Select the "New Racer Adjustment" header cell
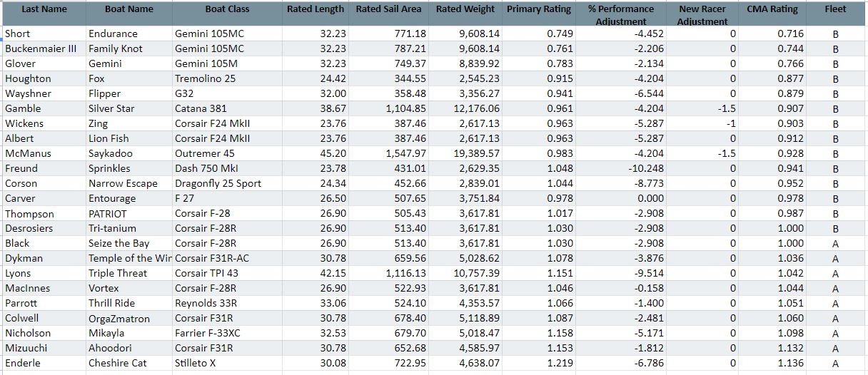Image resolution: width=868 pixels, height=375 pixels. click(702, 15)
